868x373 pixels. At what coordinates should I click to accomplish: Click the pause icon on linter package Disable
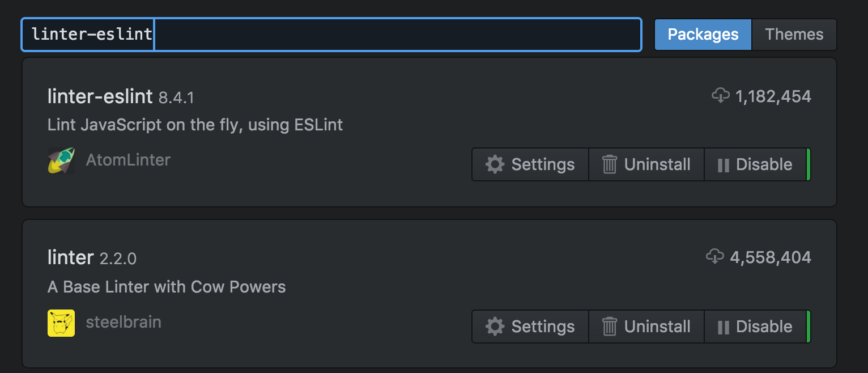tap(723, 327)
